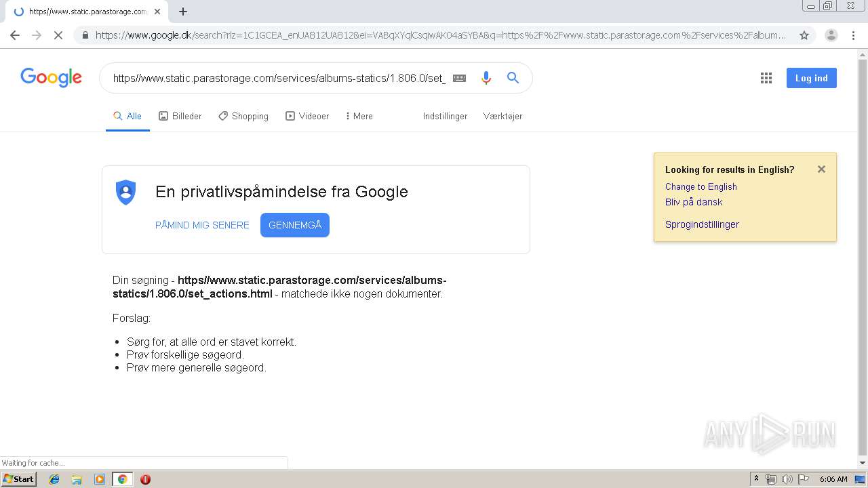Dismiss the language suggestion box
Viewport: 868px width, 488px height.
(821, 169)
